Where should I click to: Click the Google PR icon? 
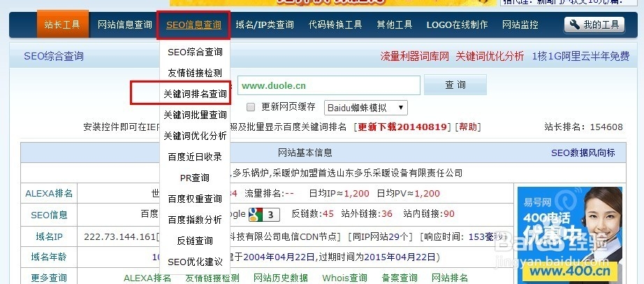pos(264,215)
